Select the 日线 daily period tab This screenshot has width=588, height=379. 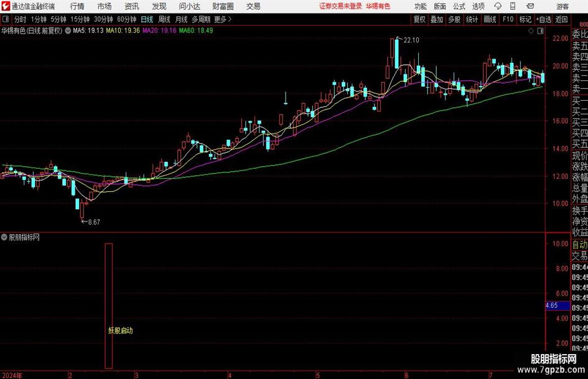(147, 19)
